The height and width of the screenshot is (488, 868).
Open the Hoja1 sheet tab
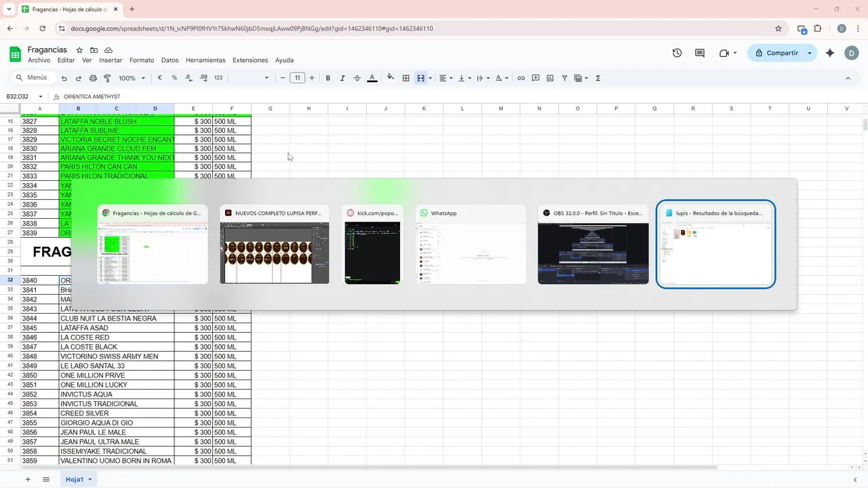pos(78,479)
